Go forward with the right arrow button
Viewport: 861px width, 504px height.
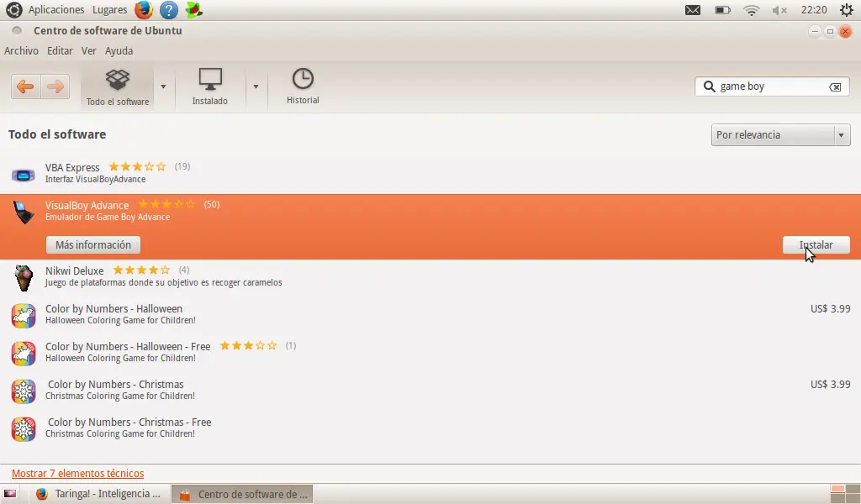coord(55,87)
